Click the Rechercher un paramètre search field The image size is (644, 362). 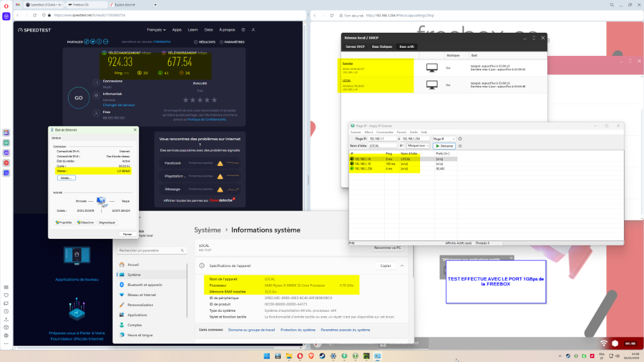click(x=150, y=251)
